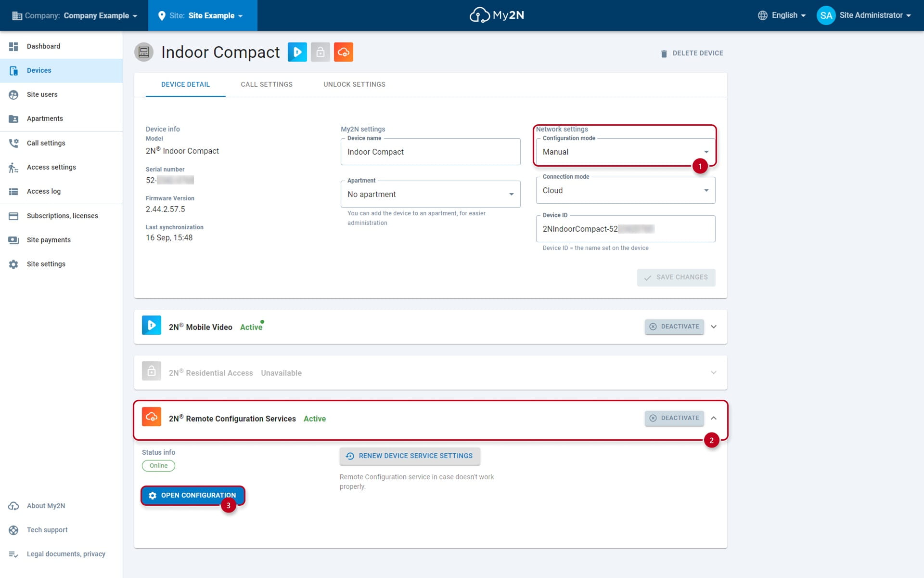
Task: Click the Device ID input field
Action: (x=626, y=229)
